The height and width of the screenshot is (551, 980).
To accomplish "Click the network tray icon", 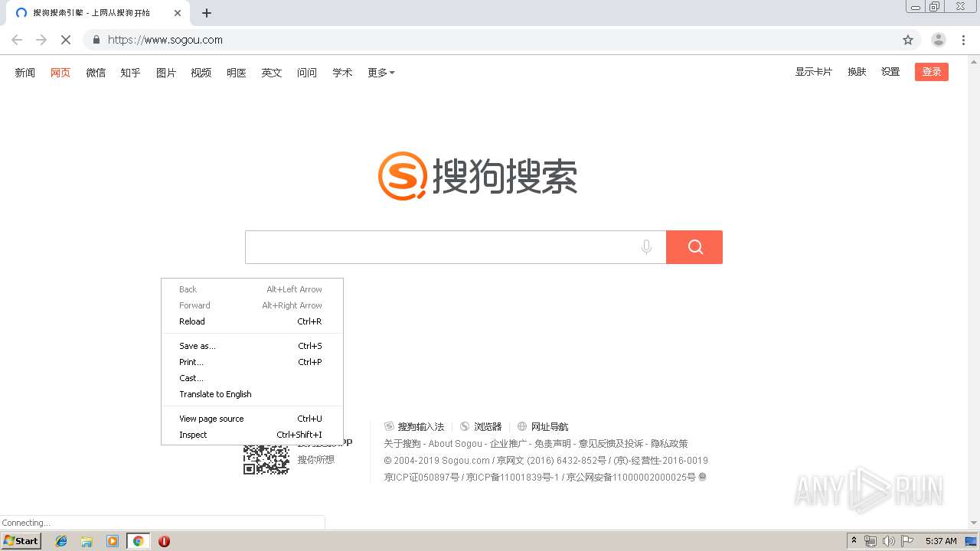I will click(x=871, y=541).
